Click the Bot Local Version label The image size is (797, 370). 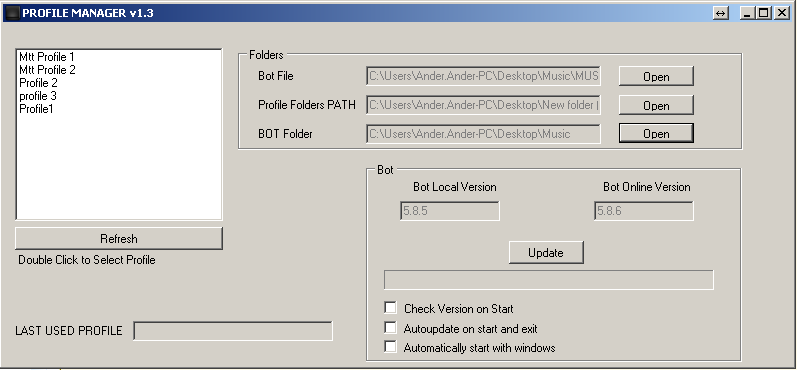[454, 187]
